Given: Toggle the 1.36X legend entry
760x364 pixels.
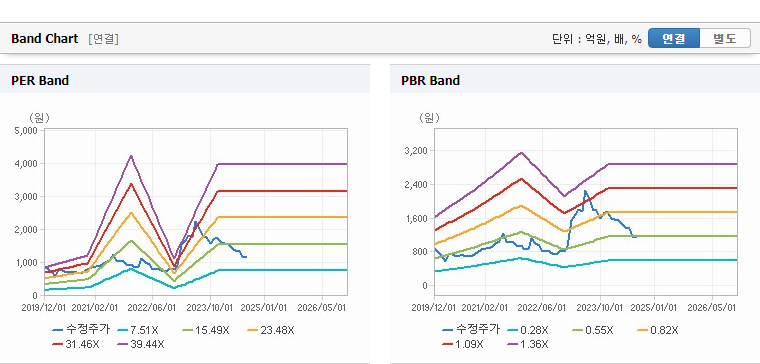Looking at the screenshot, I should click(x=528, y=344).
